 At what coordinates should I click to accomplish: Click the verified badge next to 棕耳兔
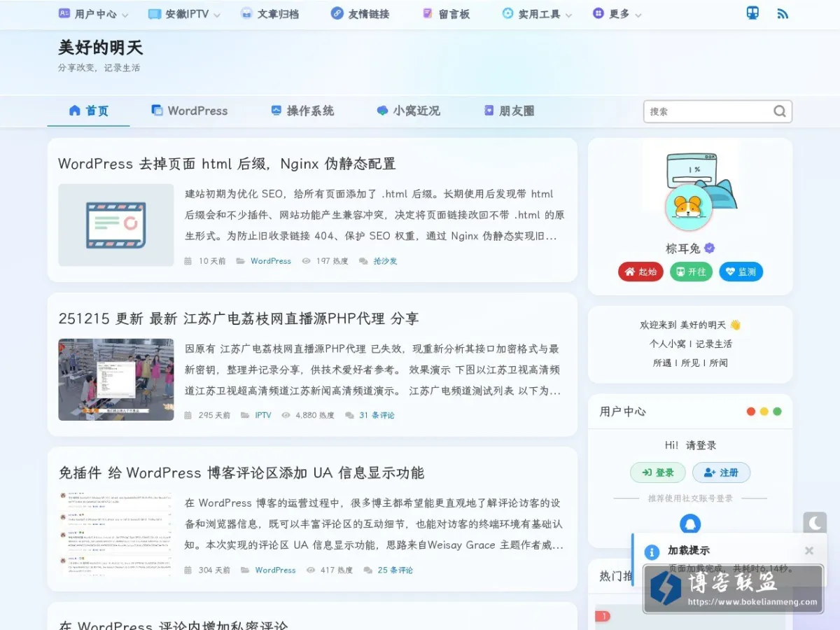[x=710, y=248]
